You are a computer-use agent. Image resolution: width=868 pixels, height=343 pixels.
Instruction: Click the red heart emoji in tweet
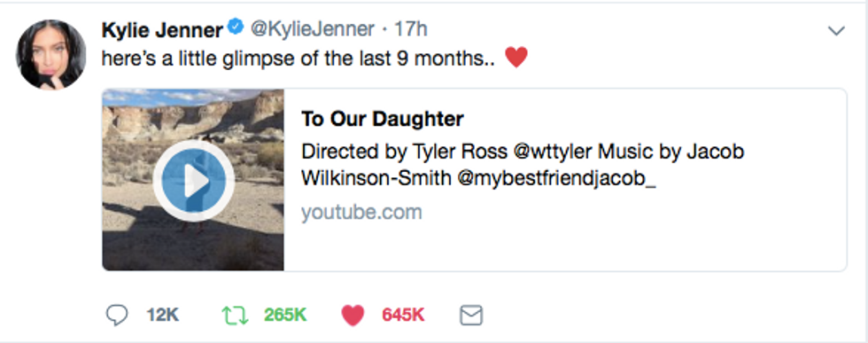(x=516, y=57)
